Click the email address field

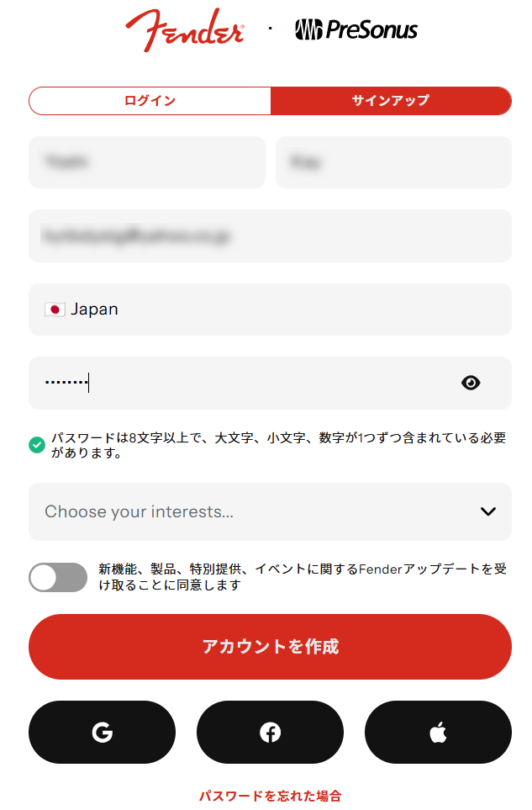[270, 236]
